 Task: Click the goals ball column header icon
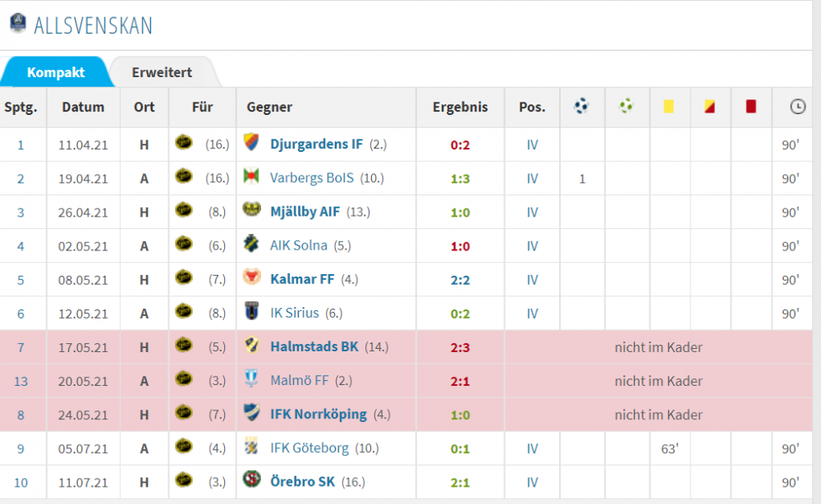coord(582,106)
